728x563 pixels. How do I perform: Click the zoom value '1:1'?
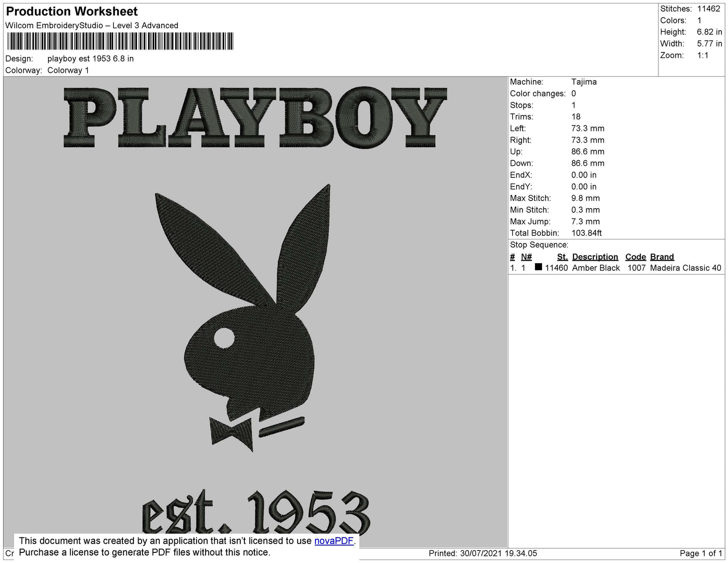click(703, 55)
